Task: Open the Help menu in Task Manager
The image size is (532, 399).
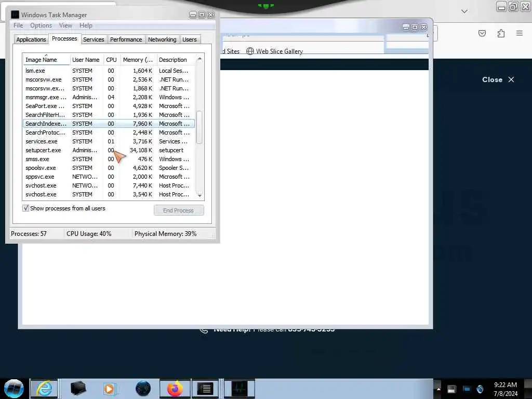Action: [86, 25]
